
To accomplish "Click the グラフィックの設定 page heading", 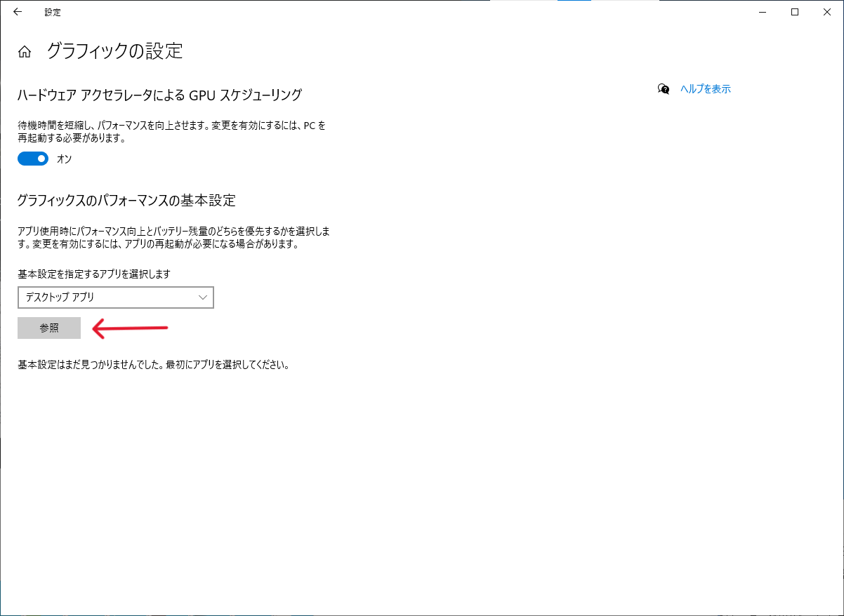I will (x=114, y=51).
